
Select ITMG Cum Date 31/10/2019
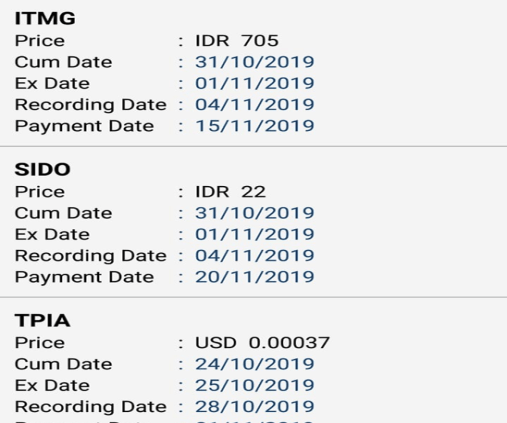click(255, 62)
